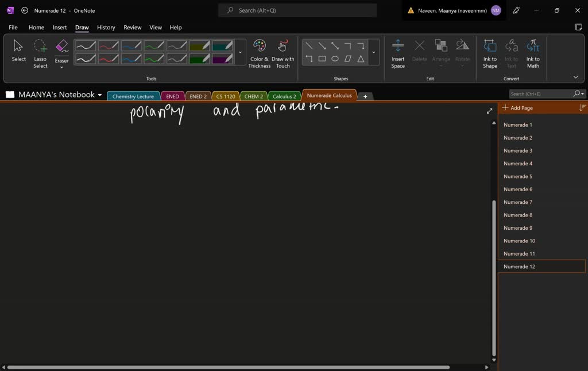
Task: Switch to Chemistry Lecture section tab
Action: 133,96
